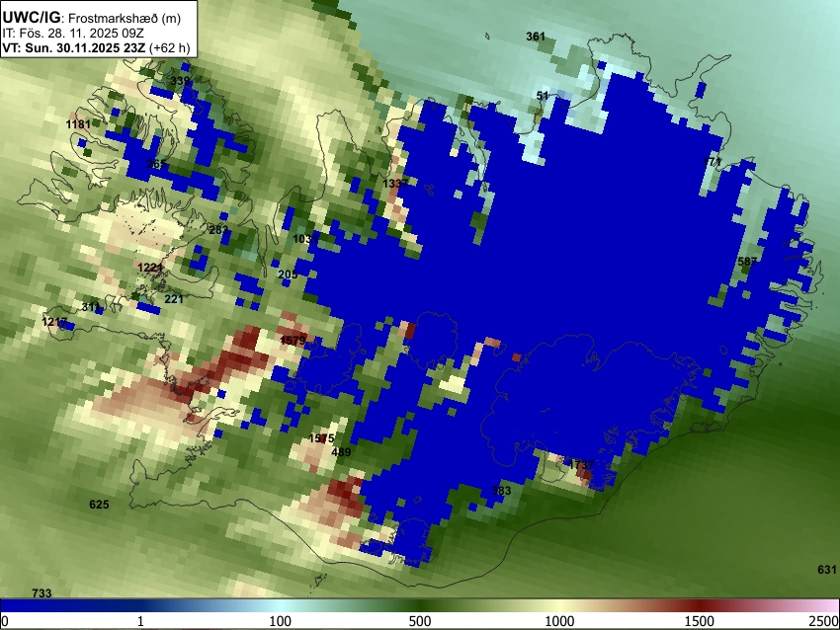Click the 1579 value label on map
Screen dimensions: 840x630
[x=294, y=341]
